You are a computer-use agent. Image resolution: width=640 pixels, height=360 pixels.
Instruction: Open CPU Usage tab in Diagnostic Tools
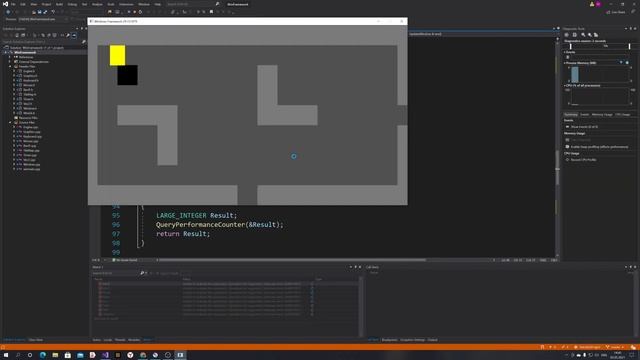pos(622,115)
